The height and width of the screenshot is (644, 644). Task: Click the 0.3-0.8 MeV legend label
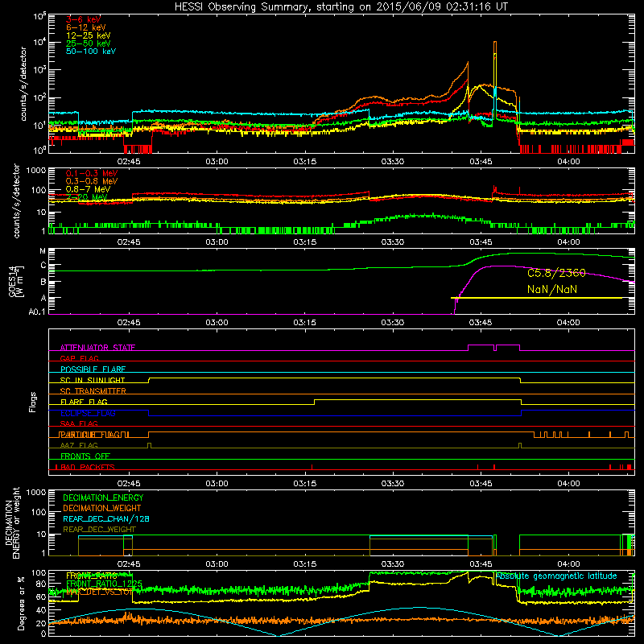pyautogui.click(x=91, y=181)
